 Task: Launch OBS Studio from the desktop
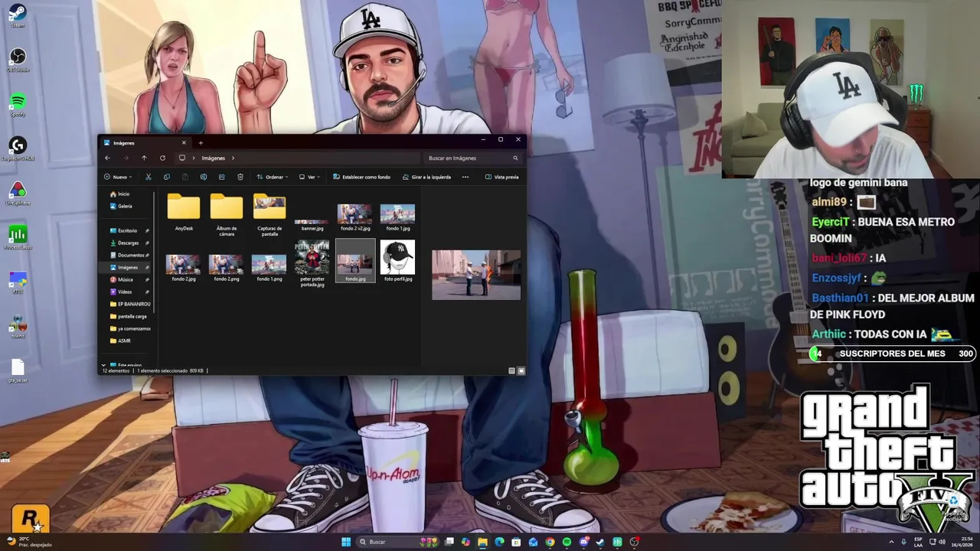[17, 60]
